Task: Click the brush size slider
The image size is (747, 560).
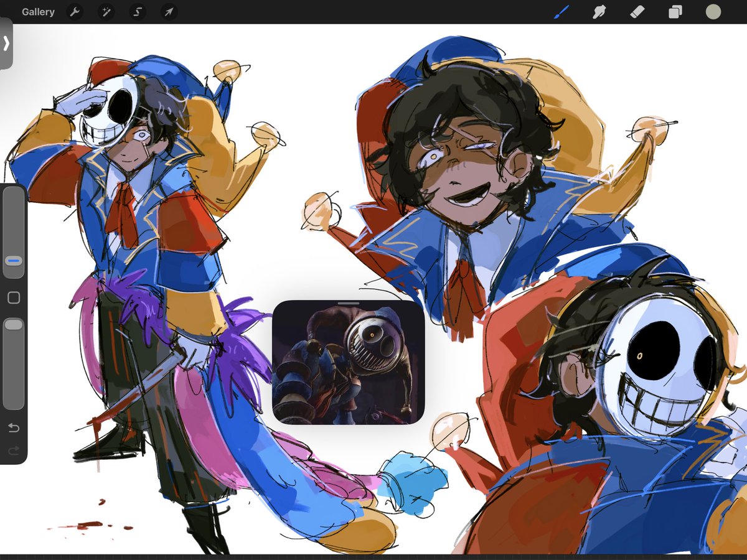Action: click(x=14, y=233)
